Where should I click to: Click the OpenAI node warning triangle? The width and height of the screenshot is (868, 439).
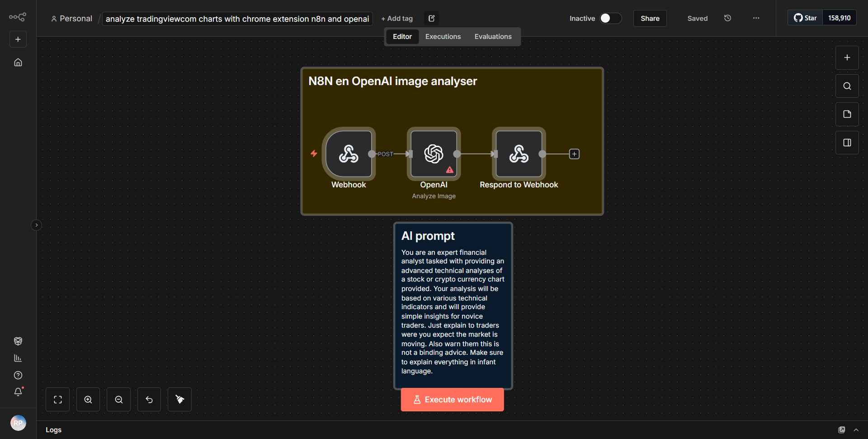pyautogui.click(x=450, y=170)
